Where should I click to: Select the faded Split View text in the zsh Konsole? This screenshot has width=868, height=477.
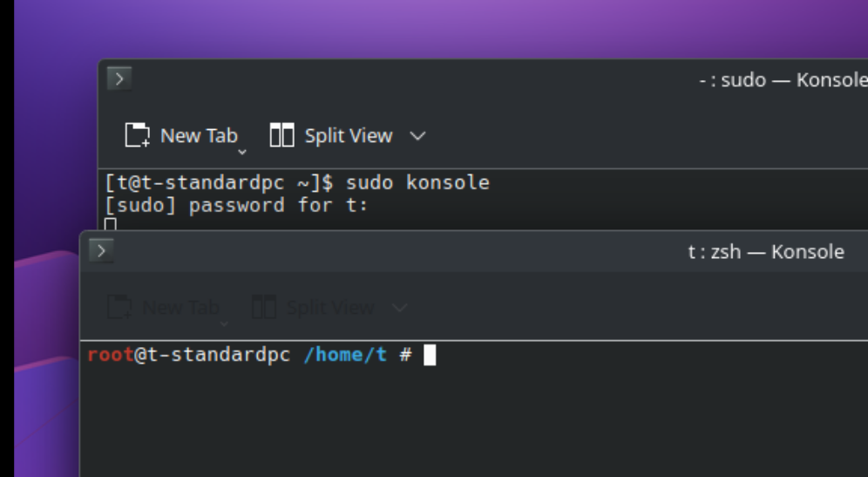pyautogui.click(x=330, y=307)
